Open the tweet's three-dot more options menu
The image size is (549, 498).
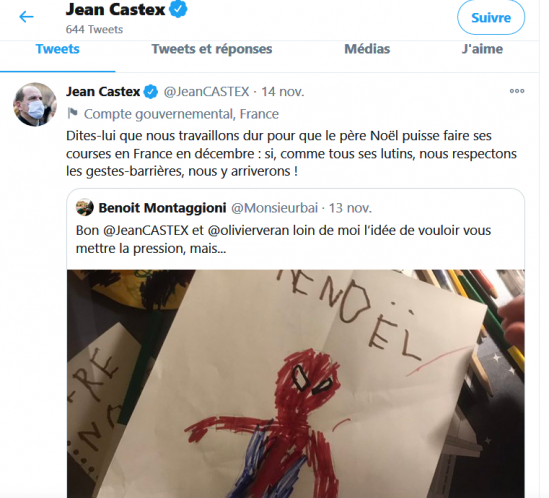pos(517,91)
